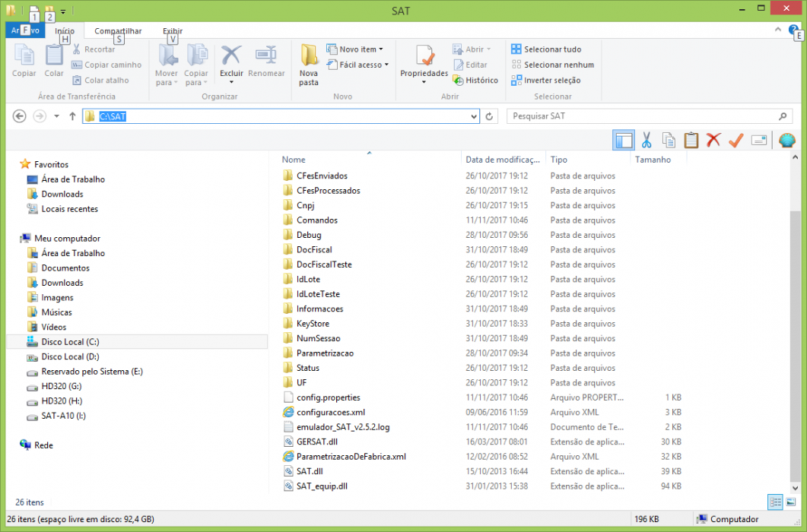Click Inverter seleção
This screenshot has width=807, height=532.
point(545,81)
